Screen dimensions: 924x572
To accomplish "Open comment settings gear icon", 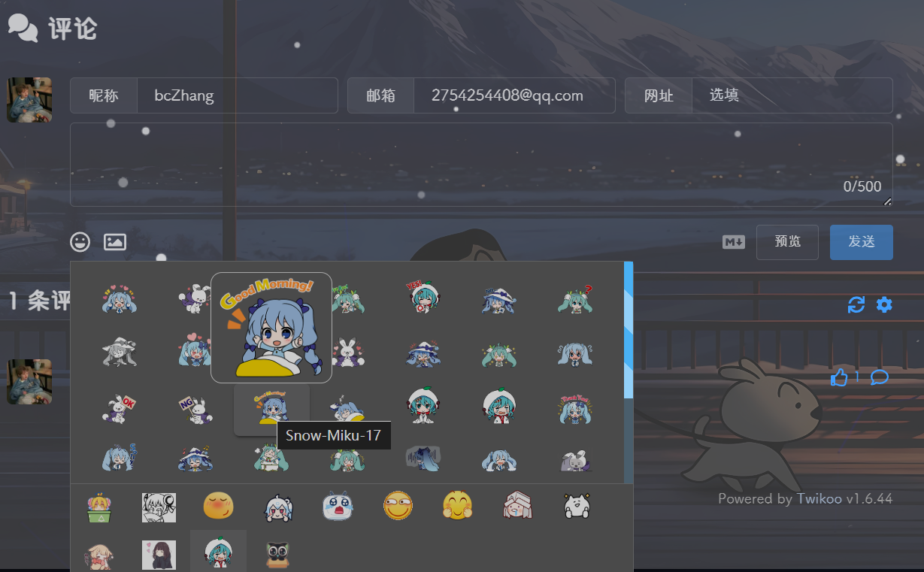I will tap(884, 304).
